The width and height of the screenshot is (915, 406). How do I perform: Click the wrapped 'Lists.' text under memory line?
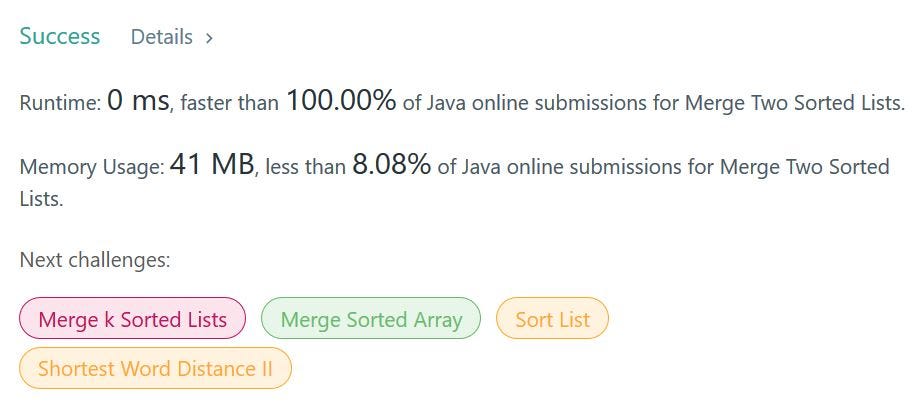click(41, 199)
